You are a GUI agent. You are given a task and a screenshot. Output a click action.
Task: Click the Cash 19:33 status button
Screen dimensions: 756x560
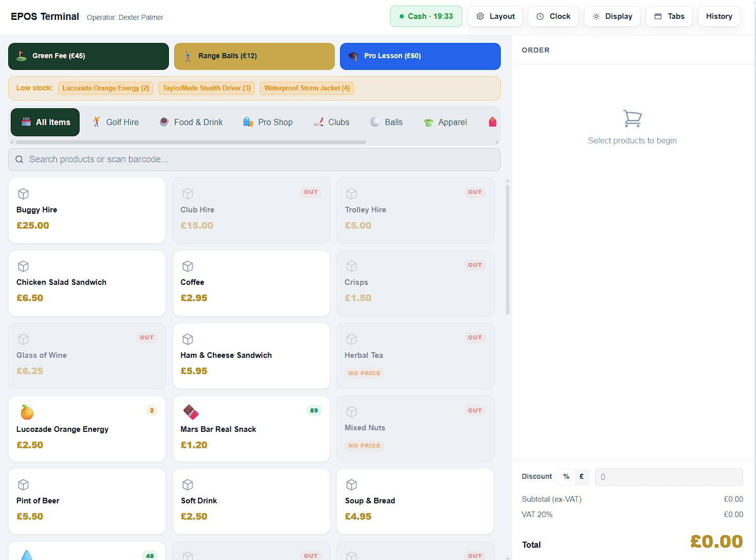[426, 16]
